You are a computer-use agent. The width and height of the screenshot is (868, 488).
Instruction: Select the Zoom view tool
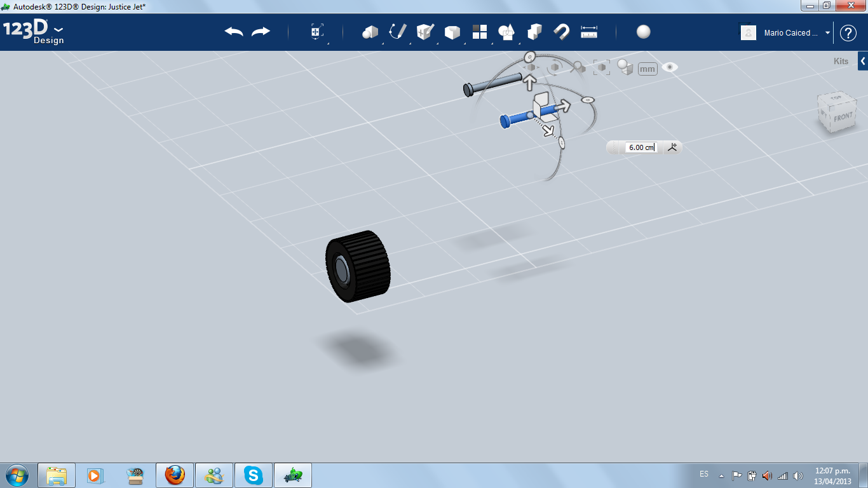(x=578, y=66)
